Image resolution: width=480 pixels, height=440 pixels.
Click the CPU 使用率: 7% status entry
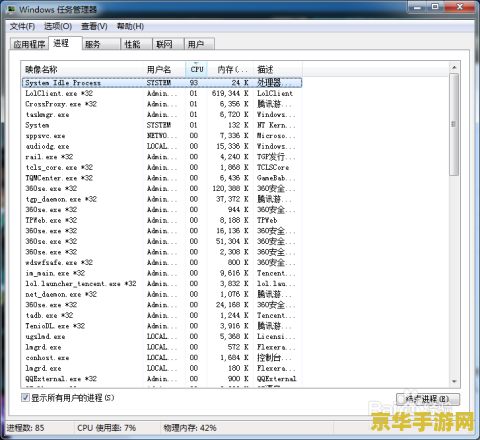pos(107,428)
